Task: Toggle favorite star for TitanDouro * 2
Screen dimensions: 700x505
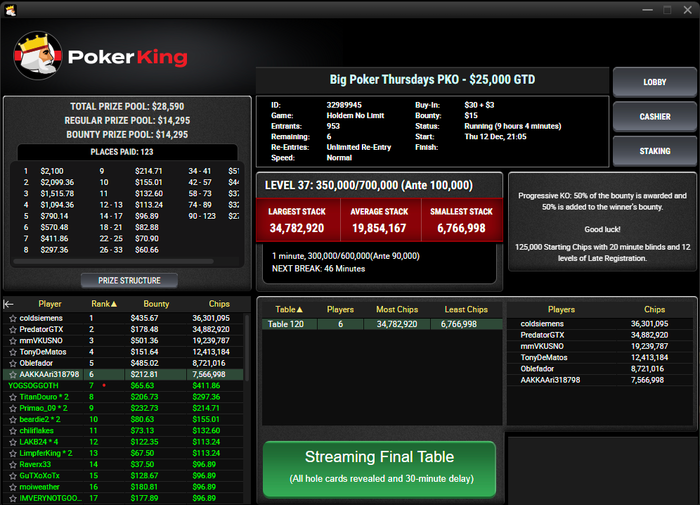Action: [12, 397]
